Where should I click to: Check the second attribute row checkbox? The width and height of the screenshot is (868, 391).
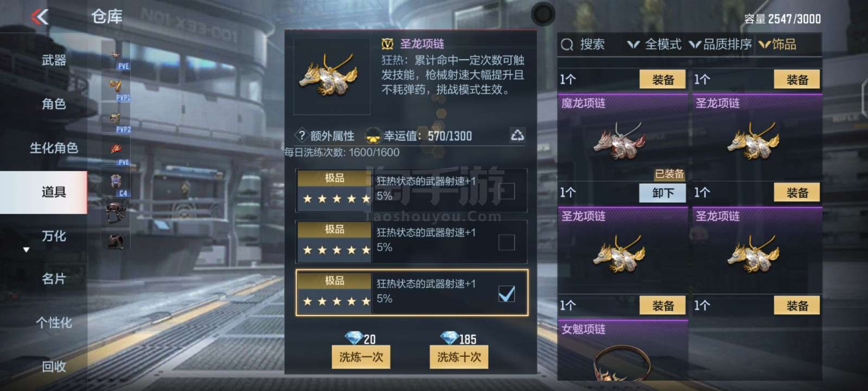click(507, 242)
